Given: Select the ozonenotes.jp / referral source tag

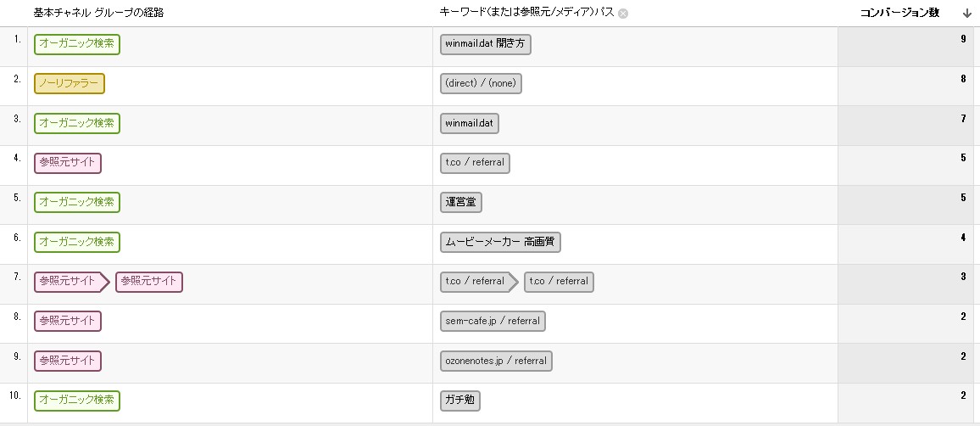Looking at the screenshot, I should click(496, 361).
